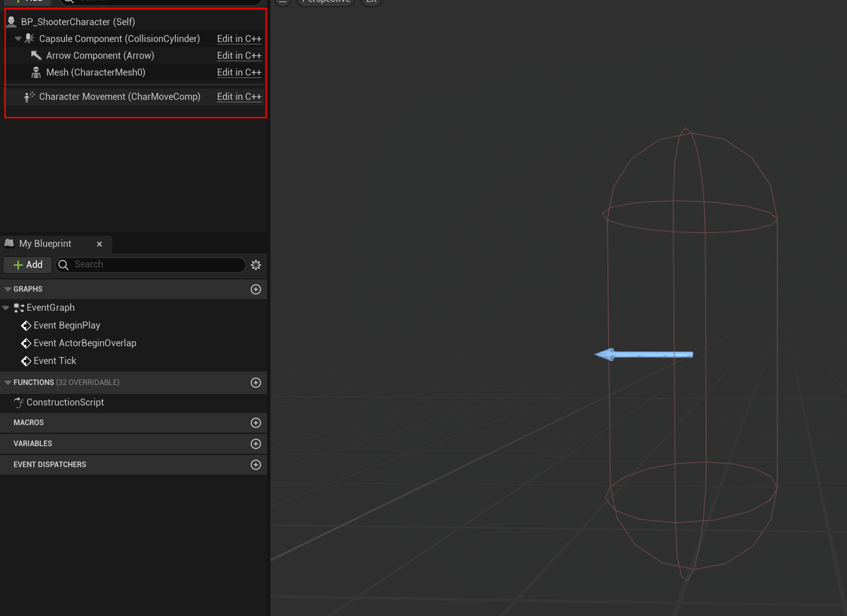Add a new event dispatcher with plus icon

coord(256,465)
